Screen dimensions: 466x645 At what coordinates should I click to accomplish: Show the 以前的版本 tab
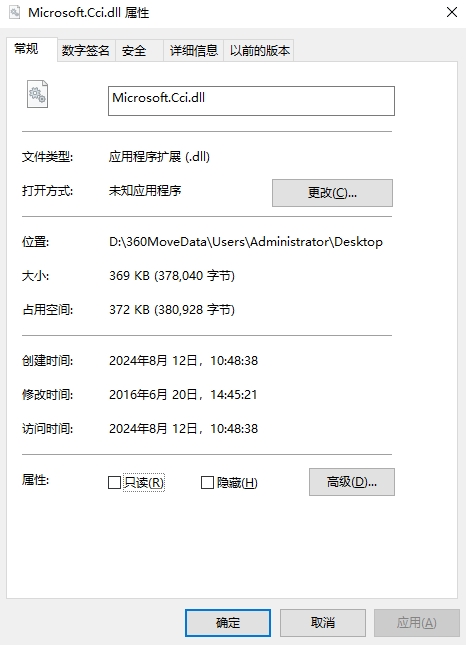(259, 51)
